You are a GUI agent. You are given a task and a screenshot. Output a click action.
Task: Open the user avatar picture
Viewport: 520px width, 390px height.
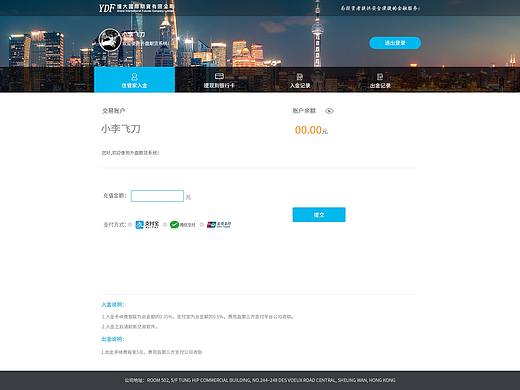(x=110, y=40)
